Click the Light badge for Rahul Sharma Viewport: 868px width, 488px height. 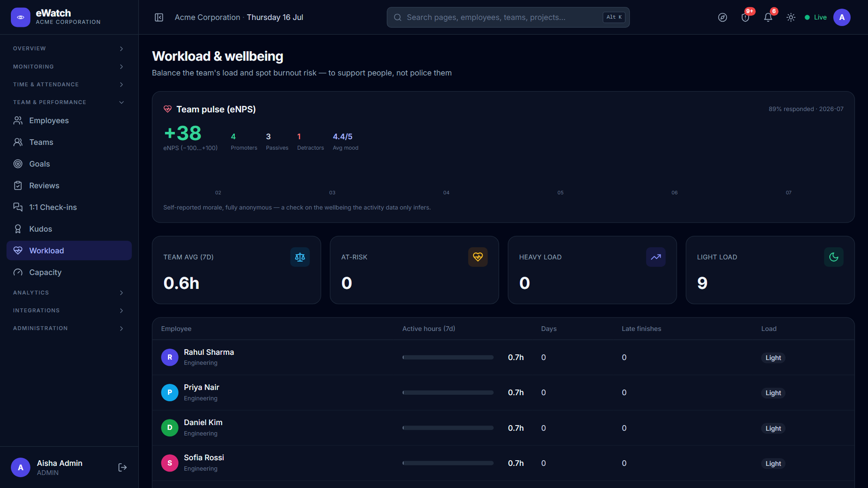coord(773,358)
